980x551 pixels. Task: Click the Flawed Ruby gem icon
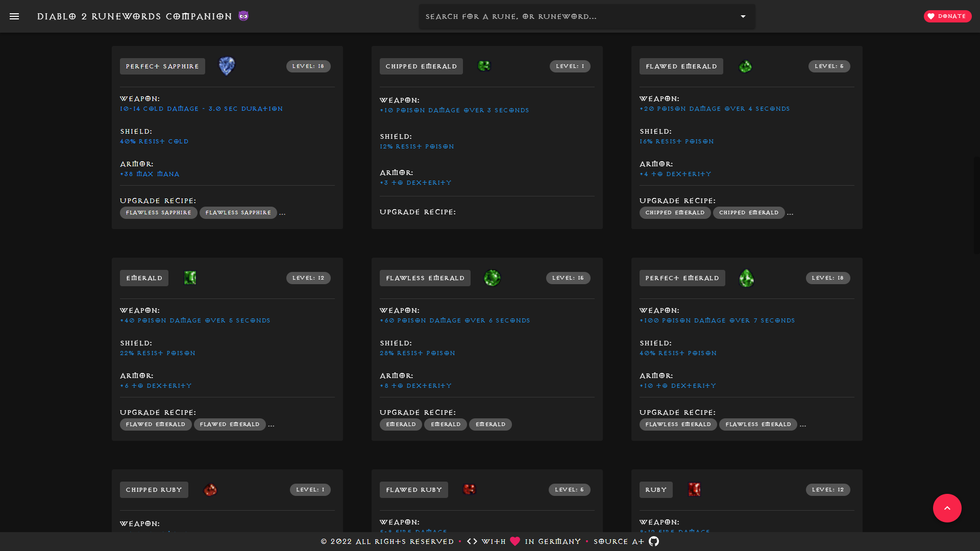click(x=469, y=489)
